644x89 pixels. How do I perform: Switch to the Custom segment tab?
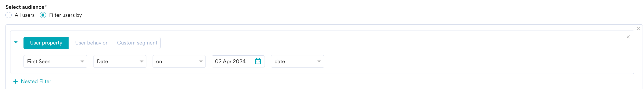[x=137, y=43]
